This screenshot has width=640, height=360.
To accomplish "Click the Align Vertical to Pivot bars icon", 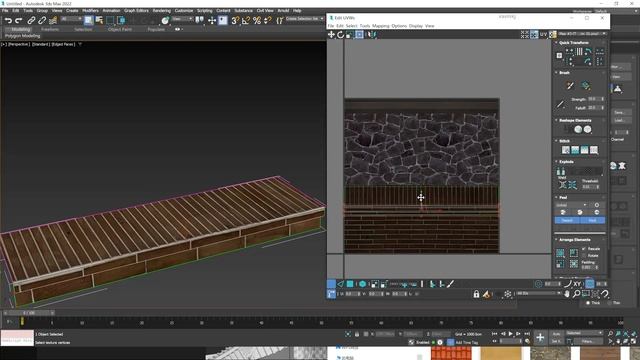I will [579, 52].
